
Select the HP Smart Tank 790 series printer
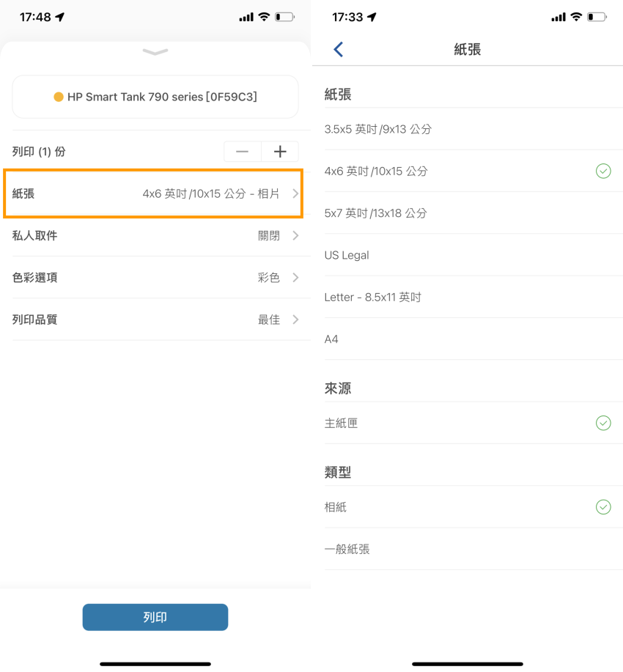[155, 97]
